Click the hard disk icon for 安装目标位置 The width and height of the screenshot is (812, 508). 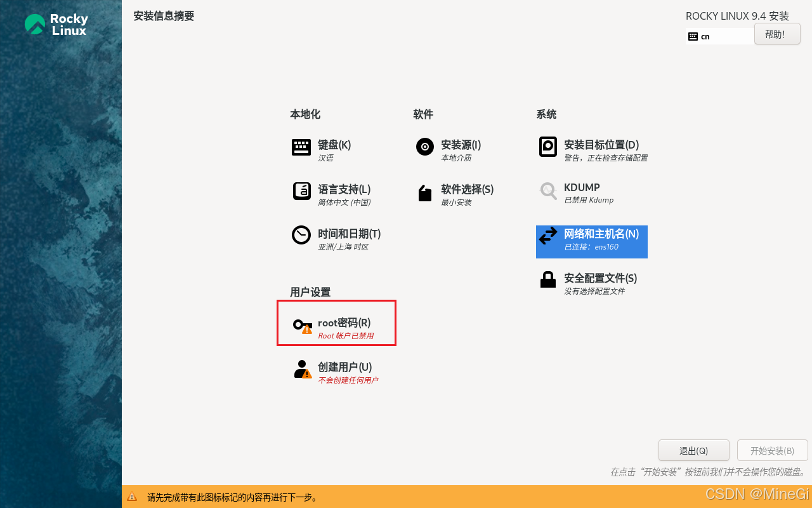coord(547,147)
